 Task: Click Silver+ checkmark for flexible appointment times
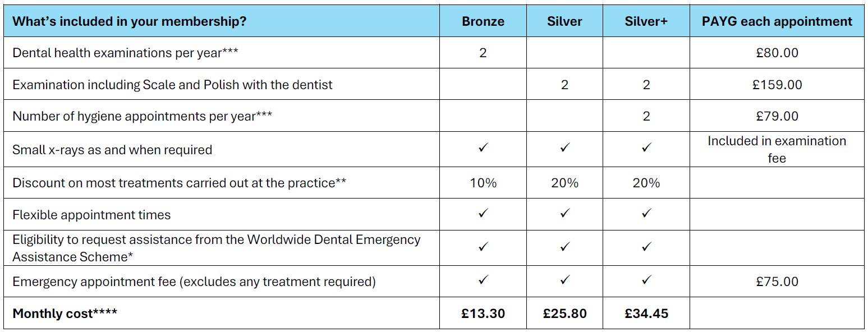(x=646, y=214)
